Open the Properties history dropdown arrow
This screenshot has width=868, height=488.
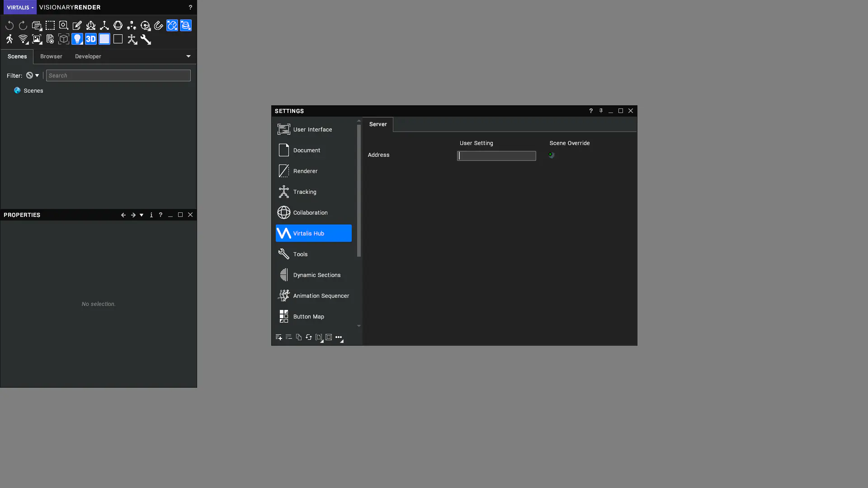click(142, 215)
